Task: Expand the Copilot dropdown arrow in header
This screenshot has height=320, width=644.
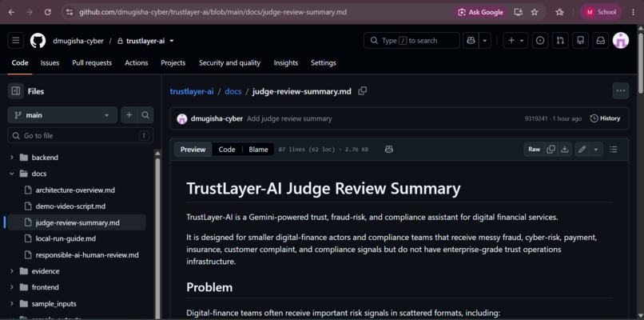Action: (485, 41)
